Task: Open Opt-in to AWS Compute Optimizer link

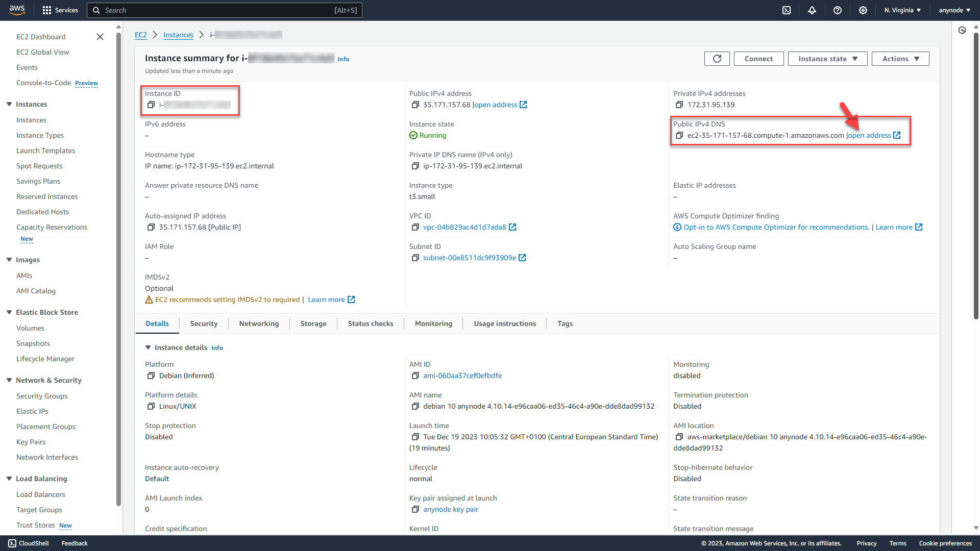Action: pyautogui.click(x=776, y=227)
